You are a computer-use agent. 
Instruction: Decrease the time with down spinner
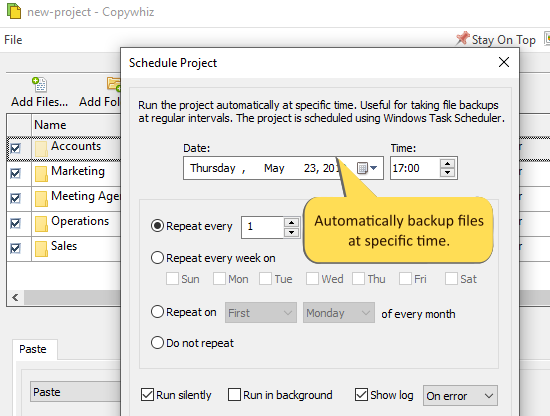coord(447,173)
